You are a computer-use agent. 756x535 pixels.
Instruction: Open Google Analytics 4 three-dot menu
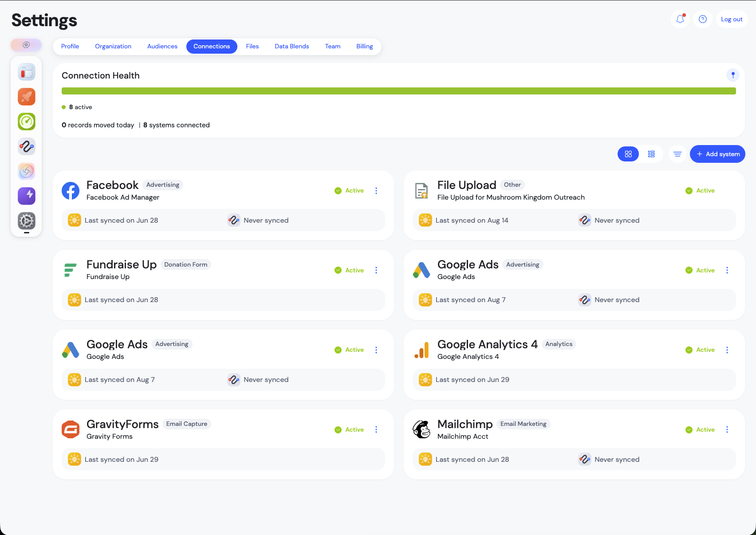pyautogui.click(x=727, y=350)
